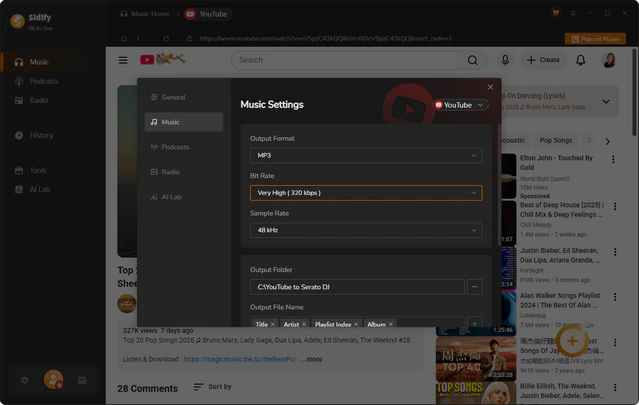Click the Pop out Player button
Screen dimensions: 639x405
click(595, 39)
